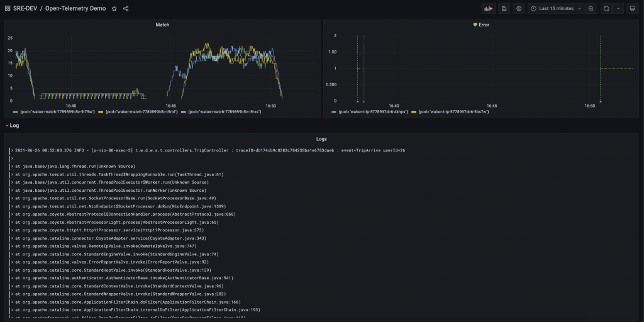Open the SRE-DEV folder link

(25, 8)
